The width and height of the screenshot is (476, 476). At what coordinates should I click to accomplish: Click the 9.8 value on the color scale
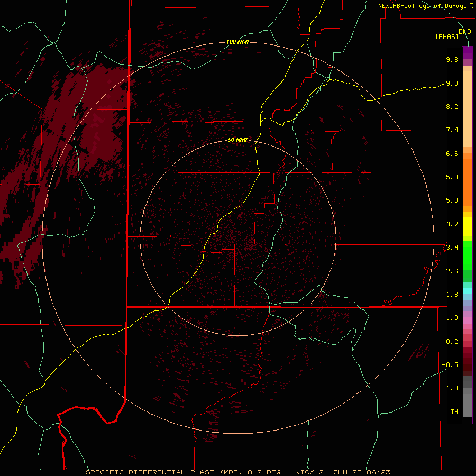[x=452, y=59]
